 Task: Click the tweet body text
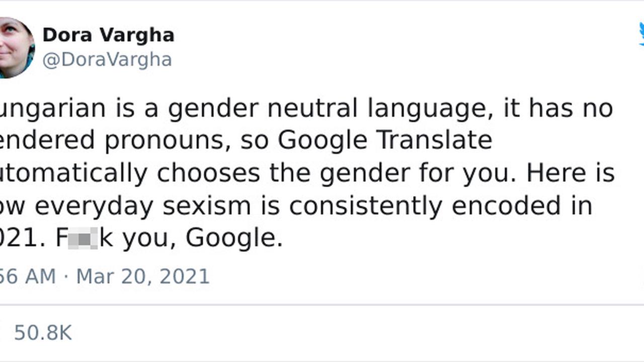coord(302,171)
